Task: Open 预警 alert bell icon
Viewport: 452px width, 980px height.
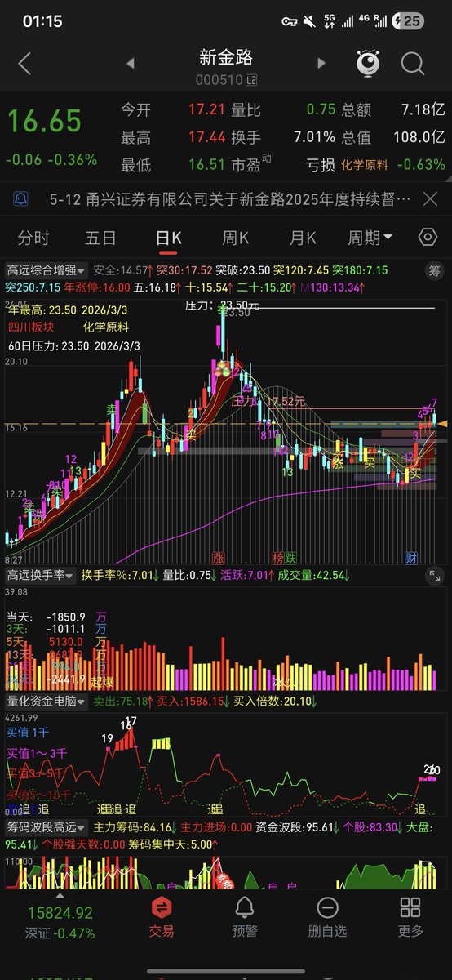Action: tap(244, 915)
